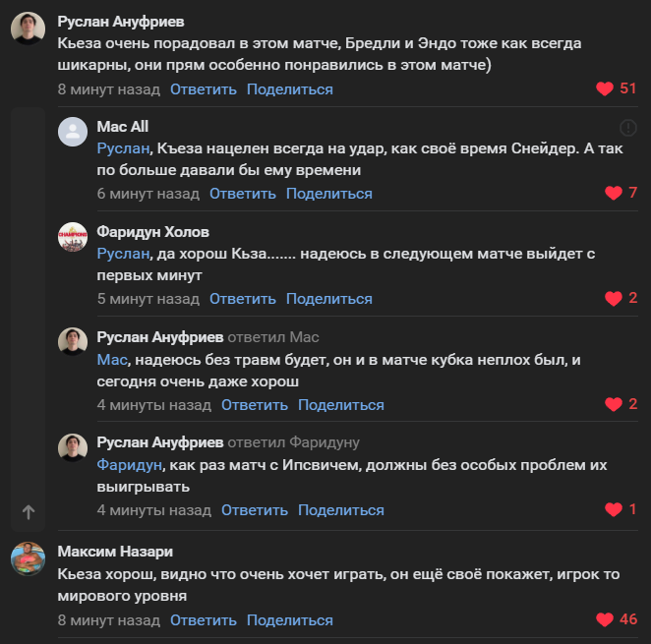Open the Мас mention in Руслан's reply

pyautogui.click(x=112, y=360)
